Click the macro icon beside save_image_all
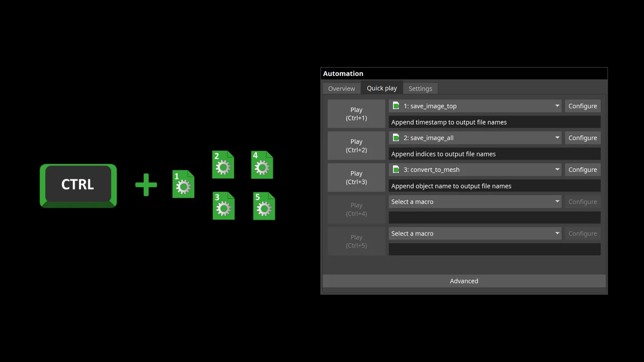 pyautogui.click(x=396, y=138)
